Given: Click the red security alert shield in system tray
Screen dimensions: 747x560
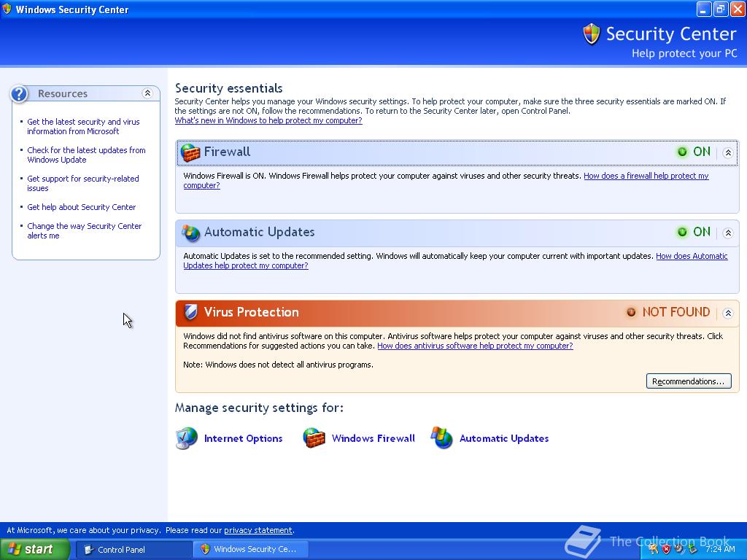Looking at the screenshot, I should point(666,549).
